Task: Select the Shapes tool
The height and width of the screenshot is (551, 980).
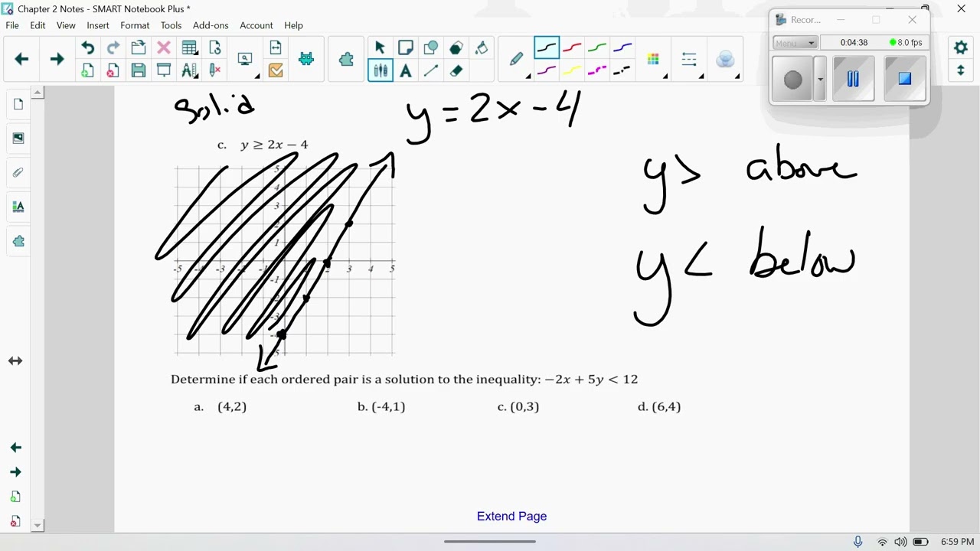Action: pos(431,48)
